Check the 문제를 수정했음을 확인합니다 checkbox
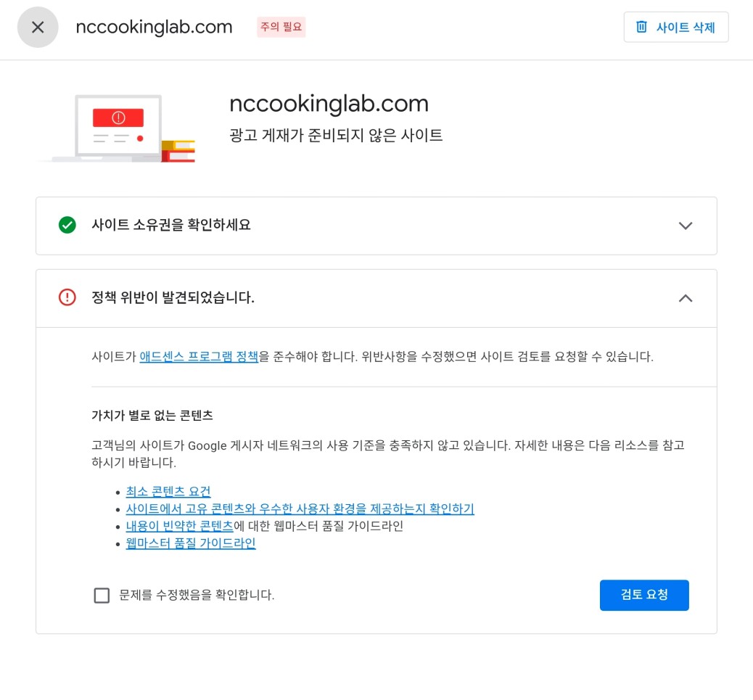The width and height of the screenshot is (753, 700). click(102, 596)
